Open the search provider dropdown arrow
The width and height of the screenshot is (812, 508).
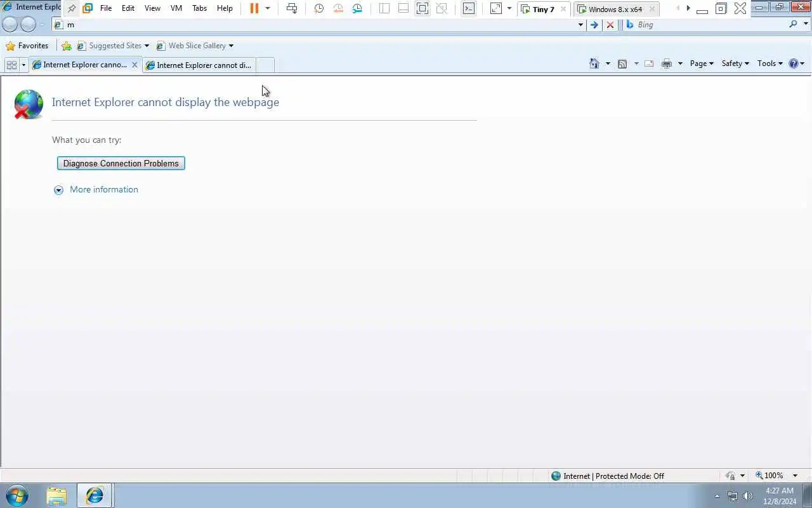806,24
